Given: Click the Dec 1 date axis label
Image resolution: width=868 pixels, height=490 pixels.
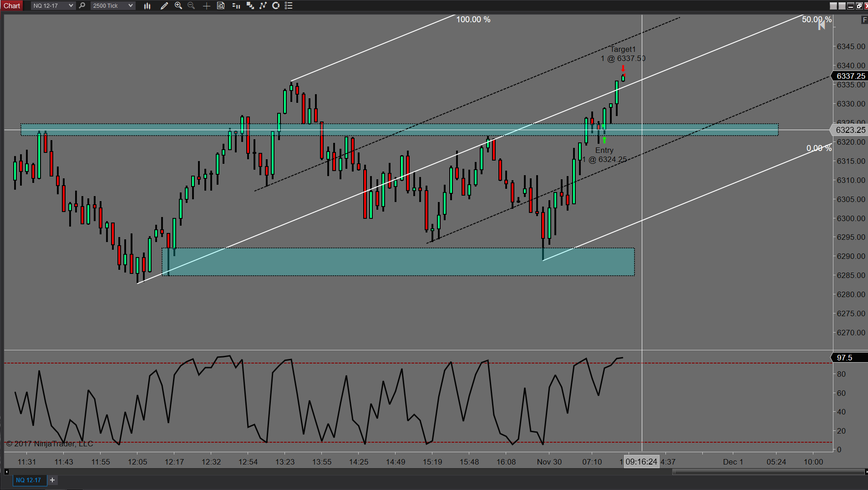Looking at the screenshot, I should tap(733, 462).
